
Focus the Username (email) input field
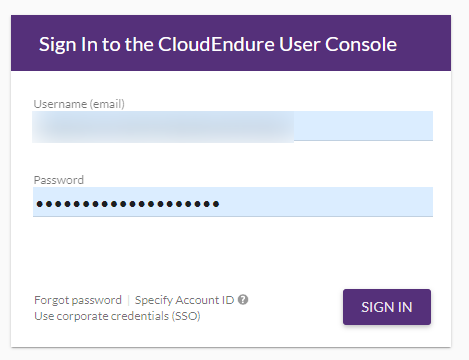pyautogui.click(x=233, y=126)
